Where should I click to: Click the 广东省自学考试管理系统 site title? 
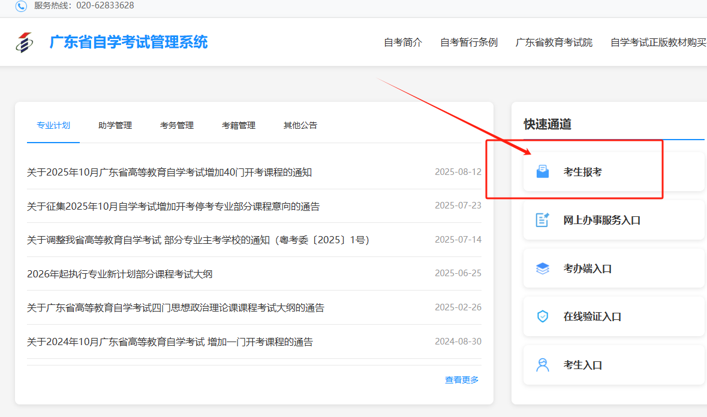point(129,42)
